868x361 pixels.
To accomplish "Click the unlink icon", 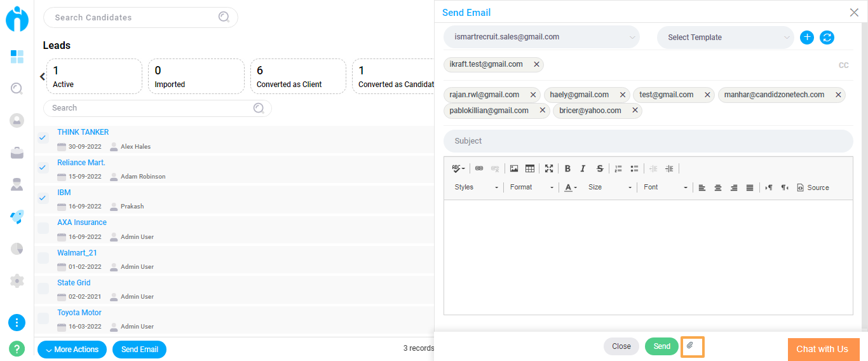I will (x=495, y=168).
